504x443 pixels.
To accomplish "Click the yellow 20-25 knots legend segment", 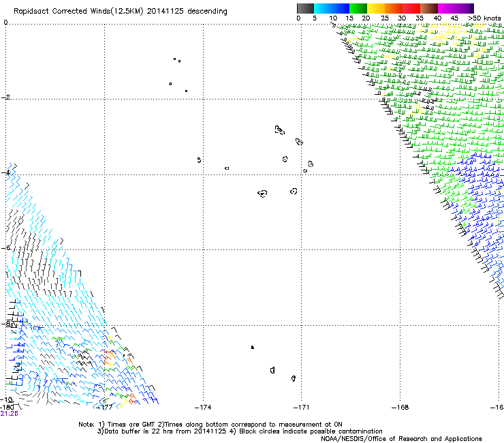I will coord(376,8).
